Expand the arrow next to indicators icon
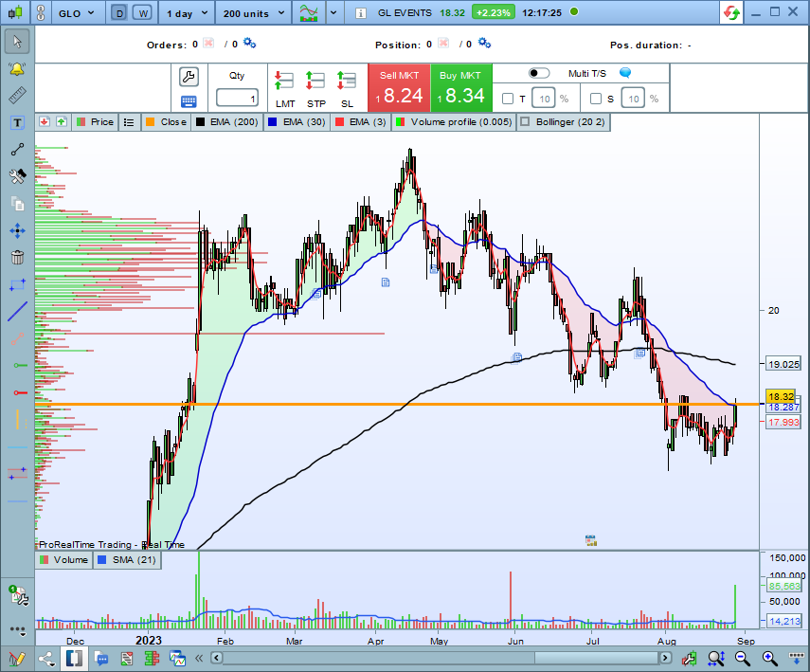Viewport: 810px width, 672px height. (x=333, y=13)
